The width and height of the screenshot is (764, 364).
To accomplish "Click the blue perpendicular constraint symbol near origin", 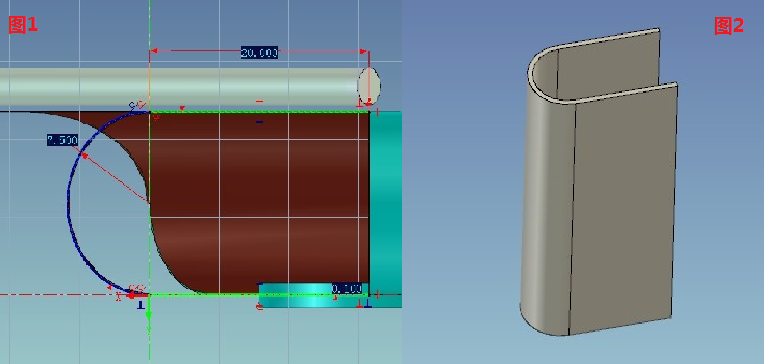I will pos(140,305).
